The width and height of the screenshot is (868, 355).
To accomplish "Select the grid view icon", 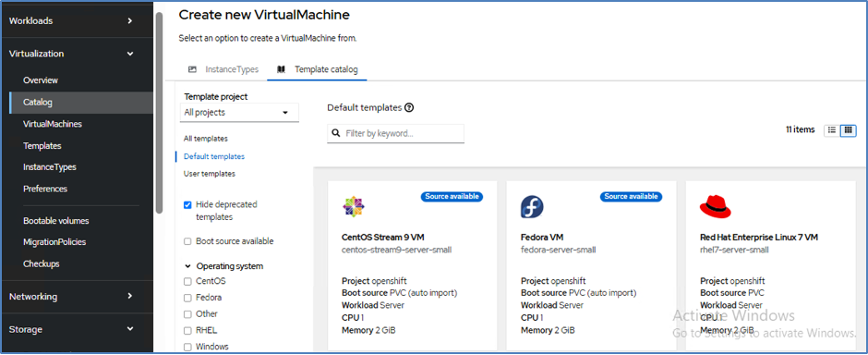I will [x=848, y=130].
